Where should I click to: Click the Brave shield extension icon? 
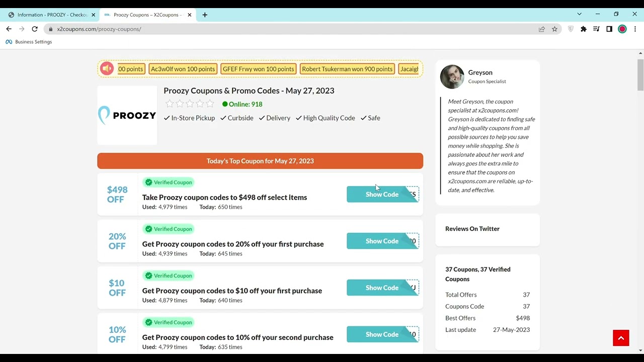point(571,29)
